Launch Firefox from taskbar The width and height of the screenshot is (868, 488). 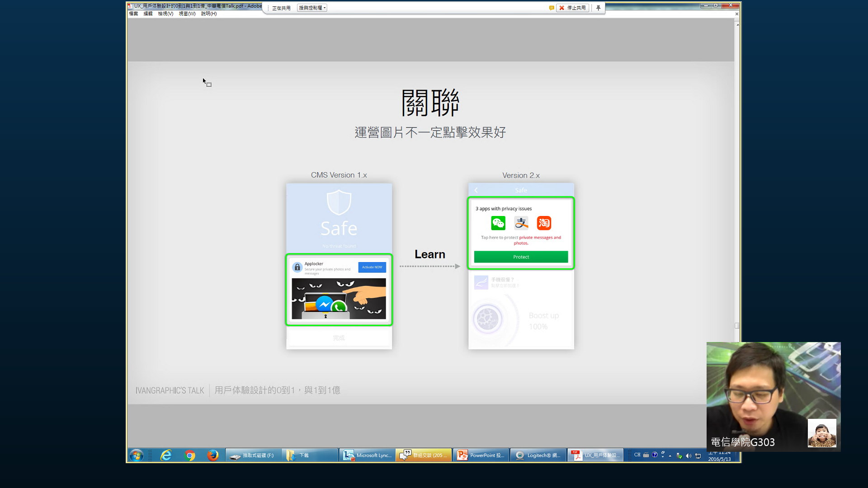(x=212, y=455)
